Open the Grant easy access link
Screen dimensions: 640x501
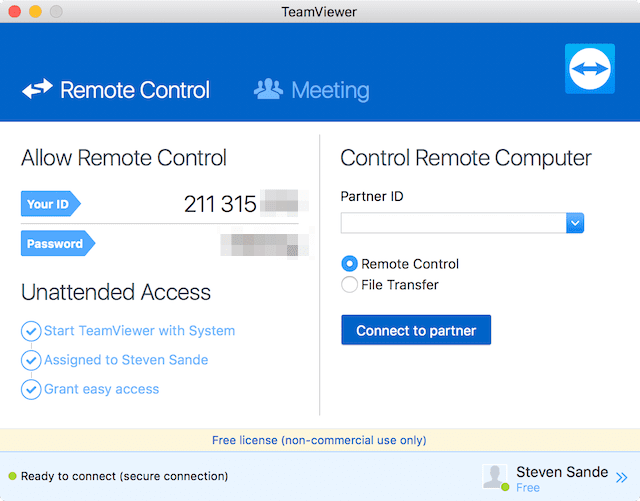(x=101, y=389)
